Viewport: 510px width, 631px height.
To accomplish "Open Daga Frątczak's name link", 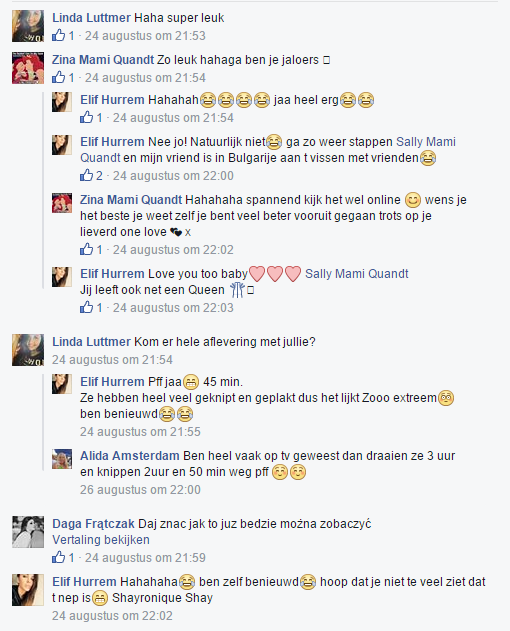I will pyautogui.click(x=93, y=524).
